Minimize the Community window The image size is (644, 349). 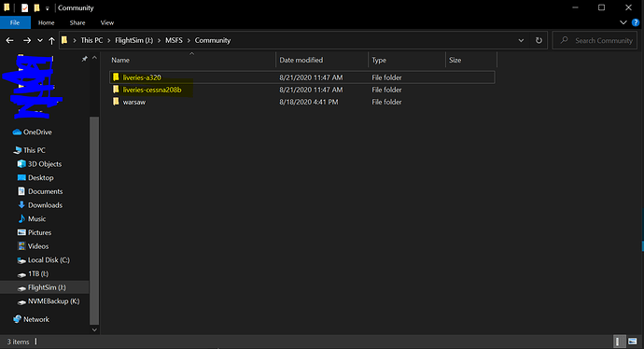coord(575,7)
